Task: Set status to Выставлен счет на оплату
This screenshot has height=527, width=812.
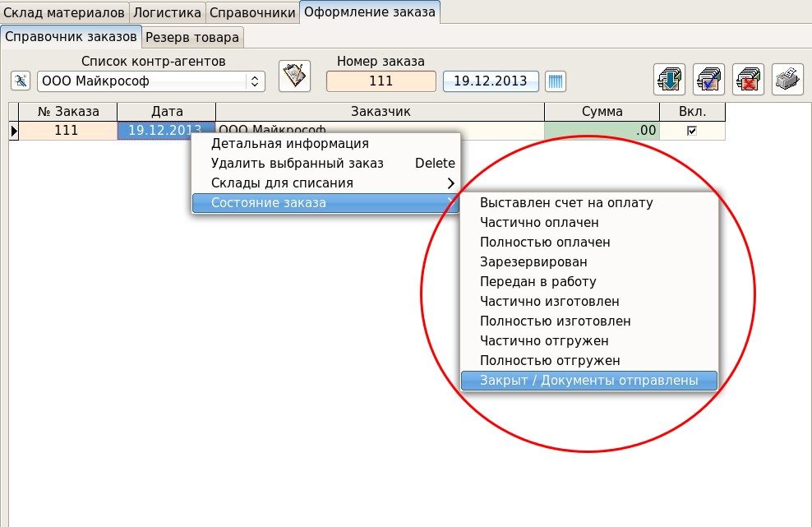Action: (x=589, y=202)
